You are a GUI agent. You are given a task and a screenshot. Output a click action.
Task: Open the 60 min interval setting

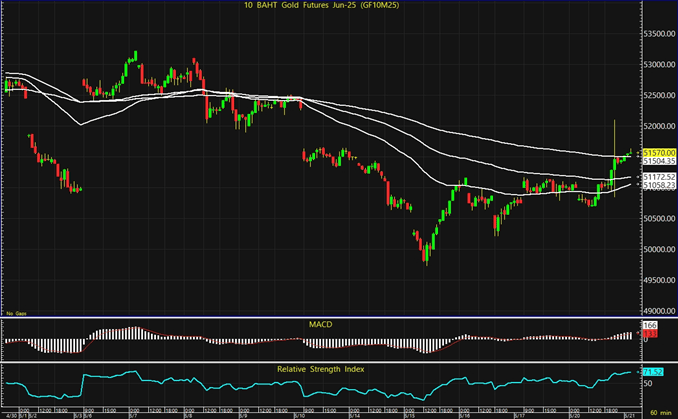[x=659, y=413]
